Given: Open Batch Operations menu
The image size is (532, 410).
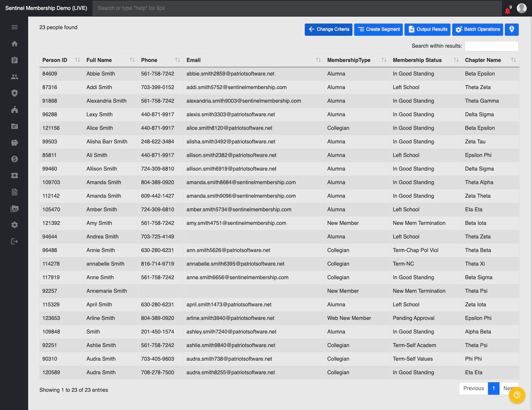Looking at the screenshot, I should coord(477,29).
